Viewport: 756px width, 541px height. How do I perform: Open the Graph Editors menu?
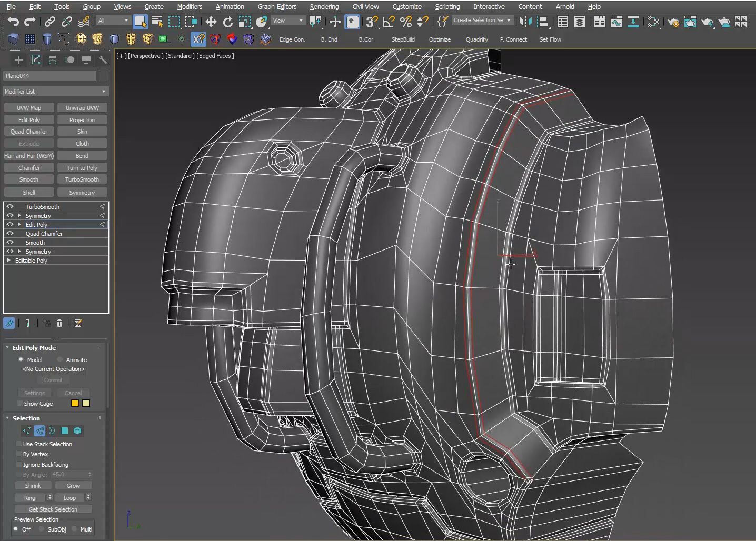tap(276, 6)
